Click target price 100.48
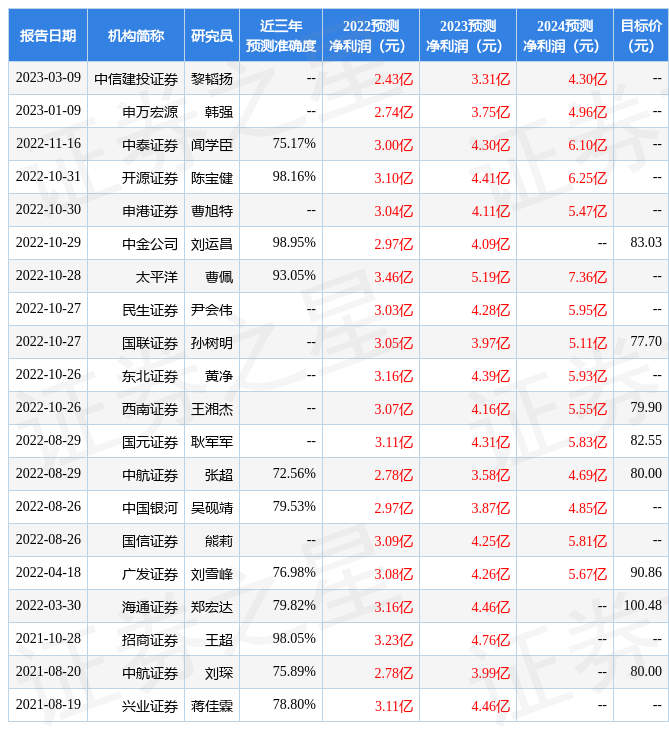669x730 pixels. (x=642, y=606)
